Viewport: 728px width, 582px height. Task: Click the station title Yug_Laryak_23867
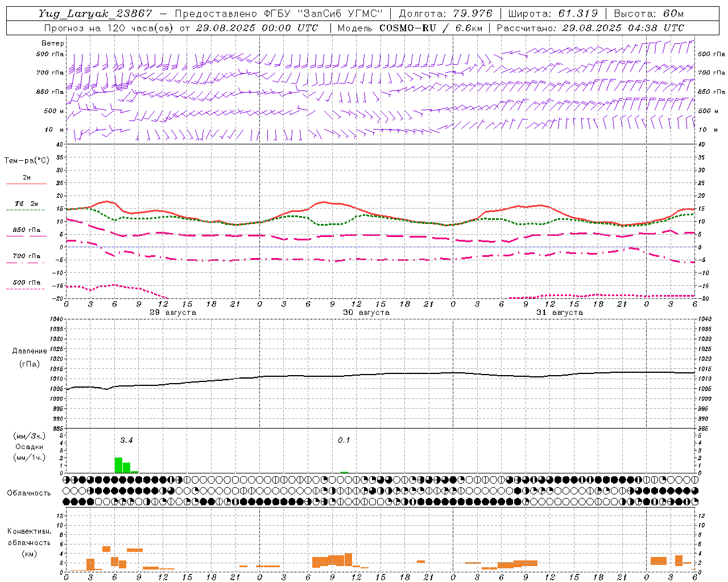pyautogui.click(x=96, y=14)
